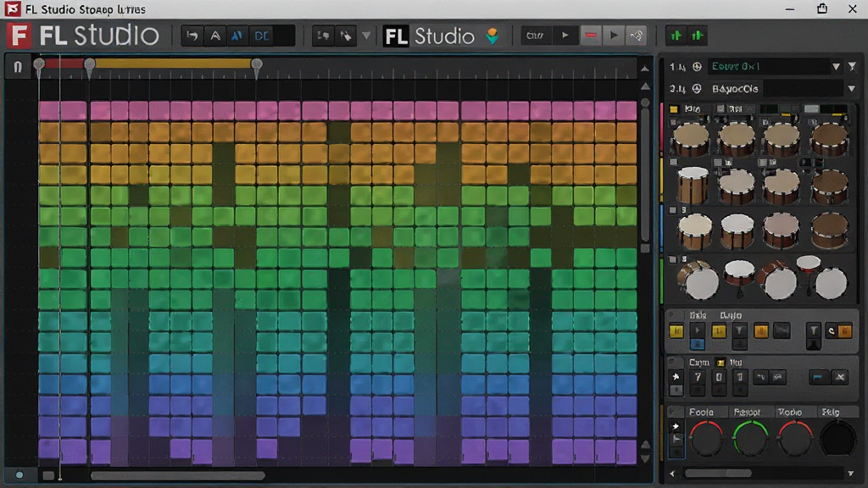The image size is (868, 488).
Task: Click the button showing number 7
Action: (x=698, y=377)
